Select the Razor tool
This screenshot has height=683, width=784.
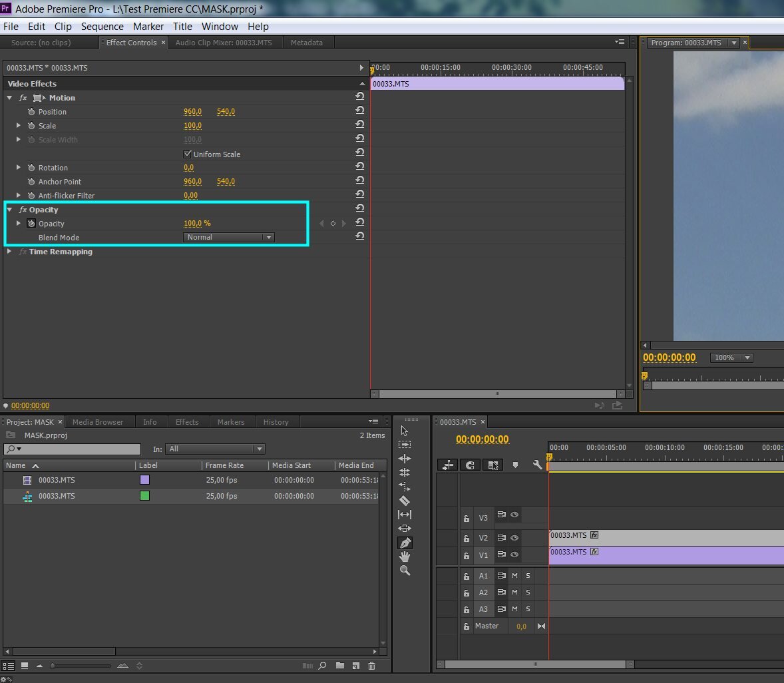(x=405, y=501)
